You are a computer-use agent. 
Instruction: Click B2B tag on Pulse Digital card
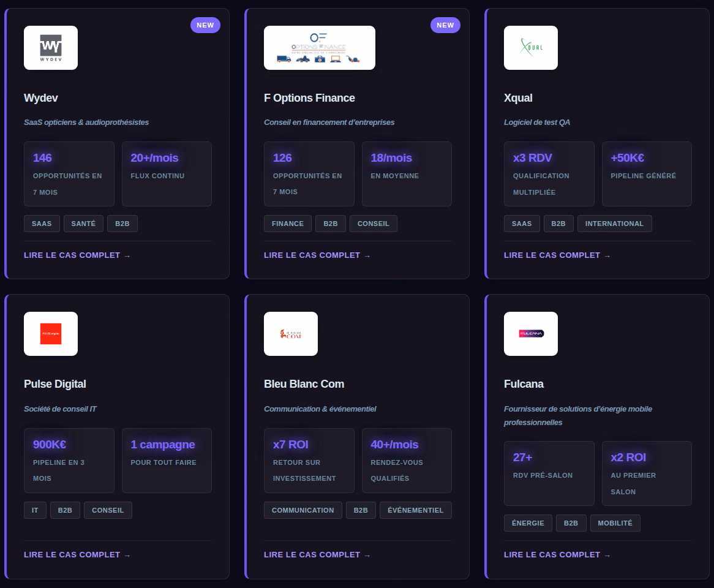coord(65,510)
